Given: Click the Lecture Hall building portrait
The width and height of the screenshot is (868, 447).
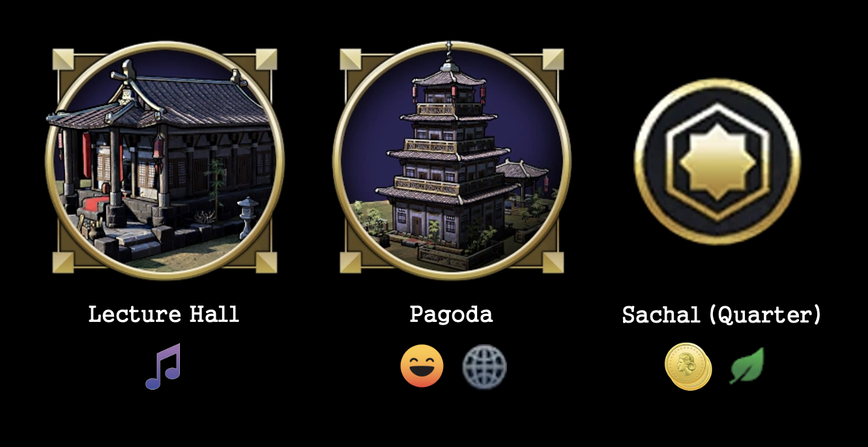Looking at the screenshot, I should coord(164,160).
